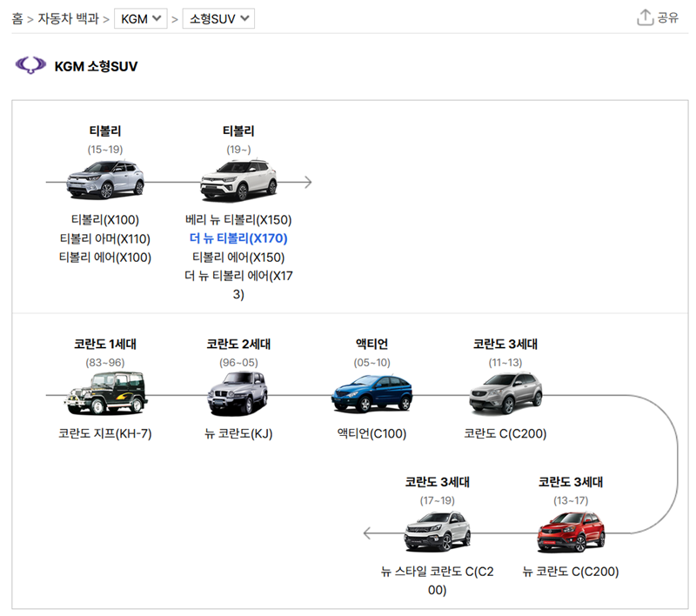Select the red 코란도 3세대 (13~17) image

point(571,532)
